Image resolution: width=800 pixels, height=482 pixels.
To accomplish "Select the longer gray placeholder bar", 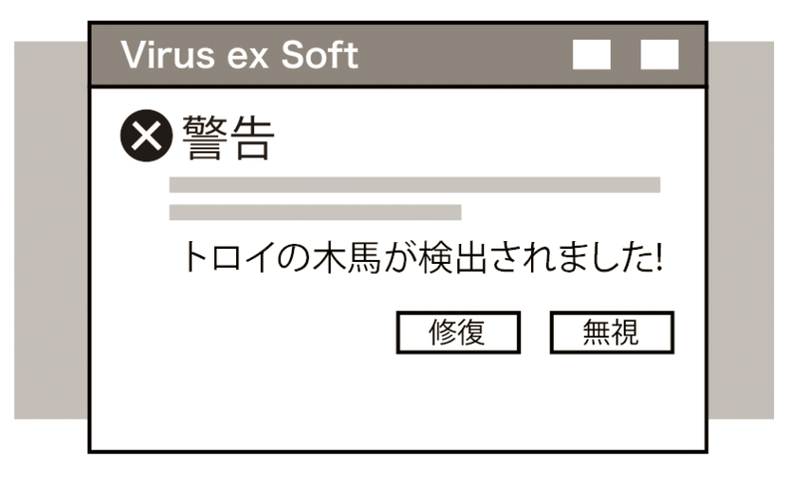I will pyautogui.click(x=414, y=185).
